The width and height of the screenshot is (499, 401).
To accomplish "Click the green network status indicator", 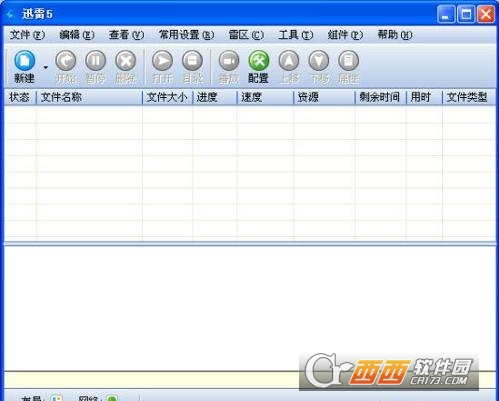I will point(112,398).
